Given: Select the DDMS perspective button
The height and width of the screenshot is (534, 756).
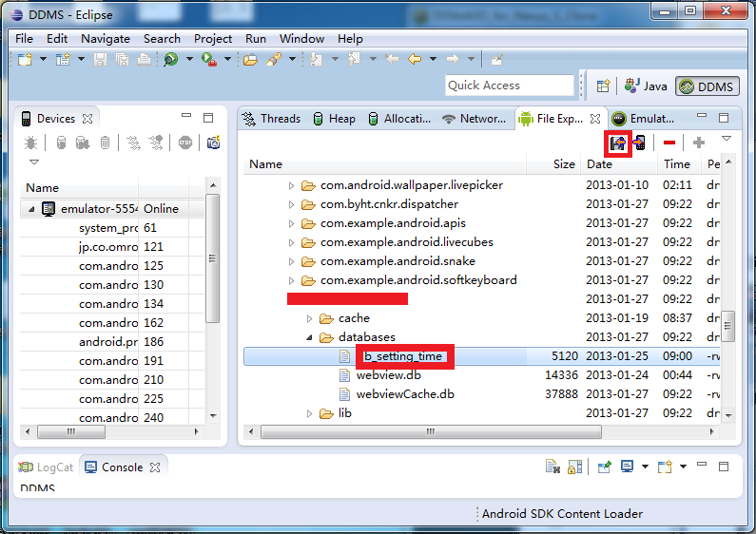Looking at the screenshot, I should point(707,86).
